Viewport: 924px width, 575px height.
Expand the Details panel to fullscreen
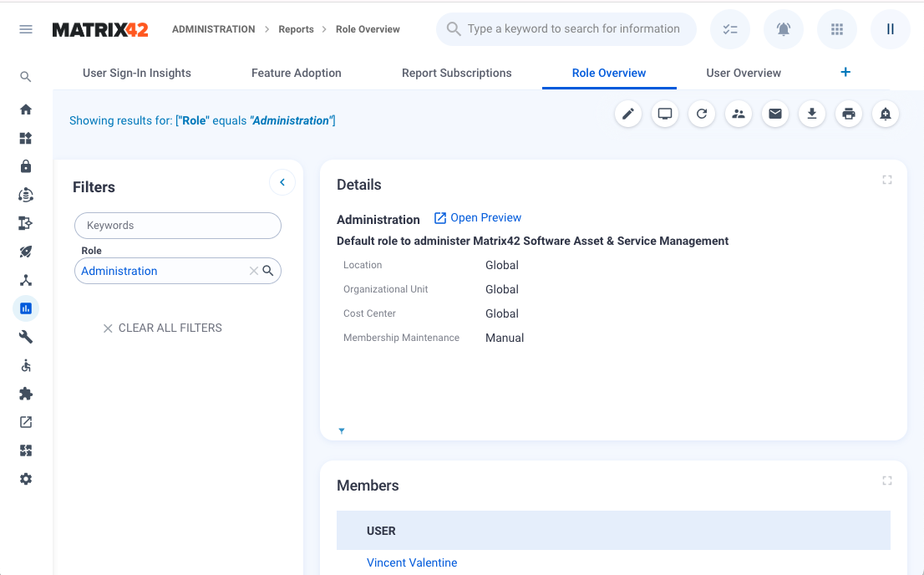tap(887, 180)
